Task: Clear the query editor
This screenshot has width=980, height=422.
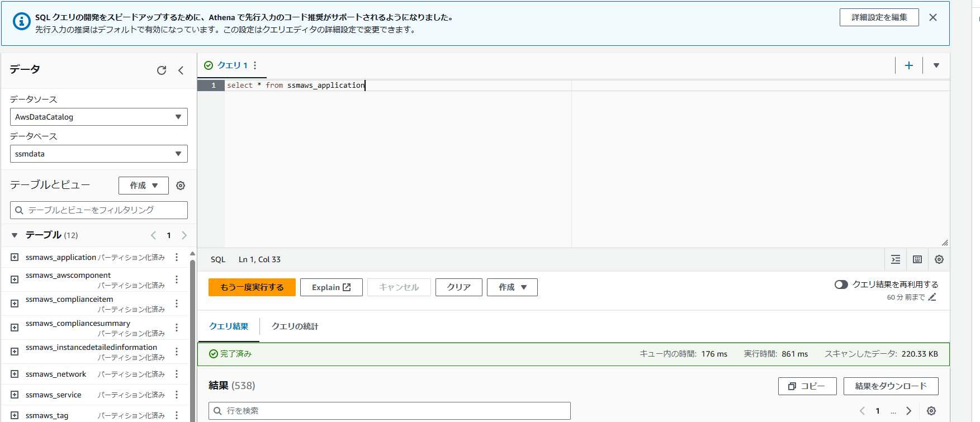Action: tap(459, 287)
